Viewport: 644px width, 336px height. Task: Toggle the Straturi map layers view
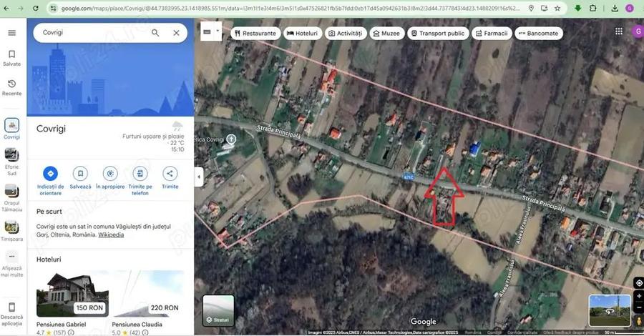218,311
